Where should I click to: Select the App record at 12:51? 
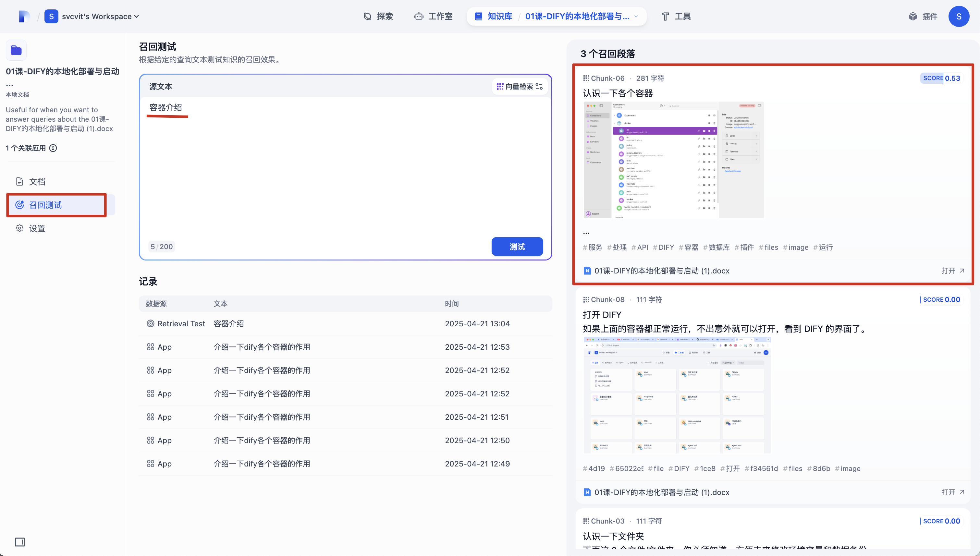[345, 417]
